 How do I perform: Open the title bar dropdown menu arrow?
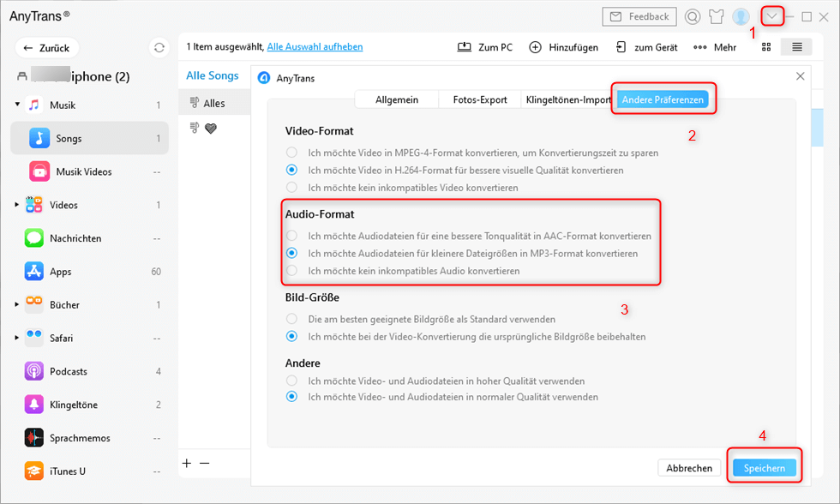[x=771, y=16]
